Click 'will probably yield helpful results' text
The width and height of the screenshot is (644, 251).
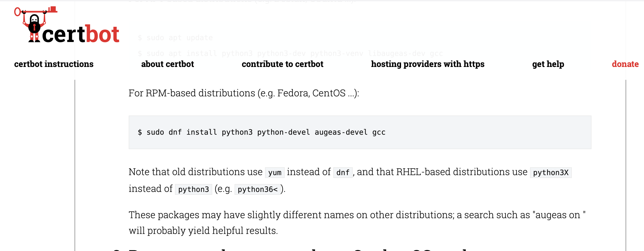203,231
